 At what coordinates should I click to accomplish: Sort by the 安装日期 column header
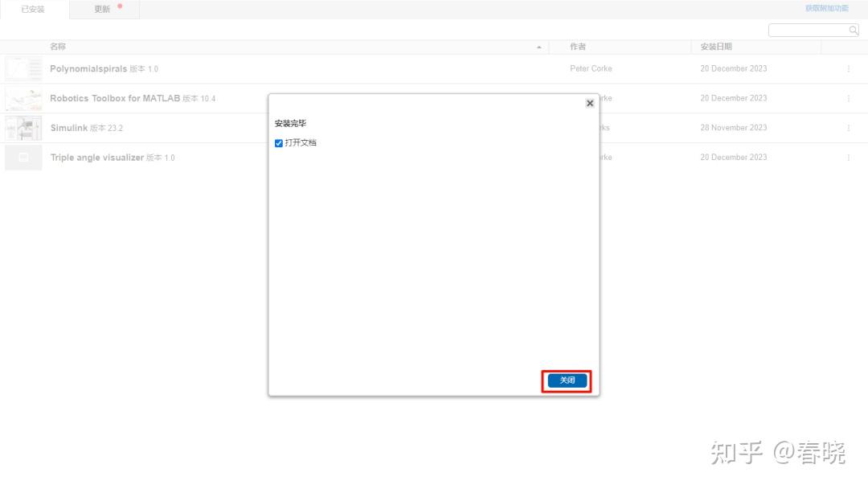(715, 47)
